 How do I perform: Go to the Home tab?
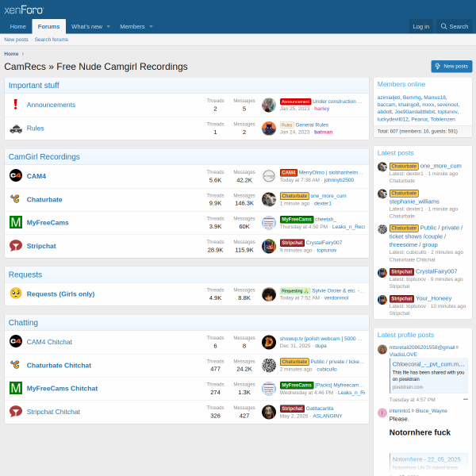[18, 26]
